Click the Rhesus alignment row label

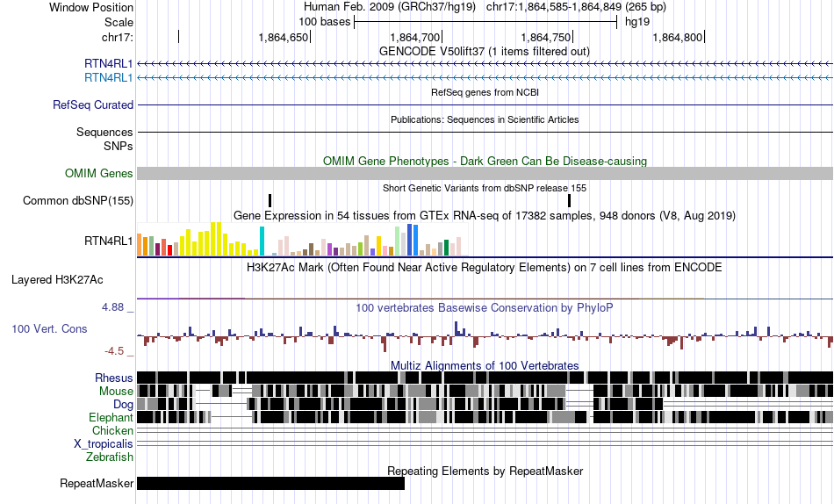[x=114, y=378]
